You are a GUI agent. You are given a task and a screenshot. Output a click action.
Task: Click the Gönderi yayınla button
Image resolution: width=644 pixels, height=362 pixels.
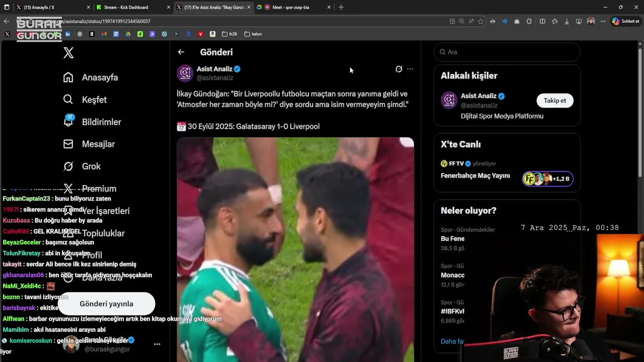(x=107, y=304)
